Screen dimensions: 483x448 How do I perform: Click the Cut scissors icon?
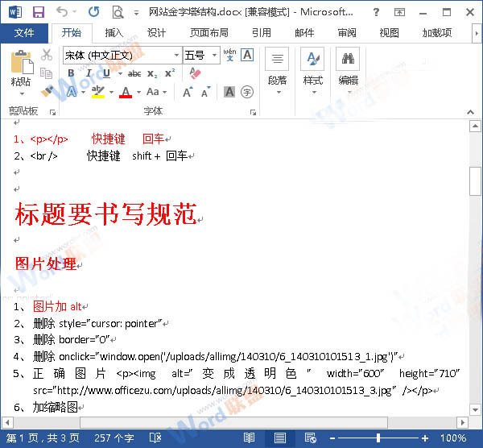46,55
